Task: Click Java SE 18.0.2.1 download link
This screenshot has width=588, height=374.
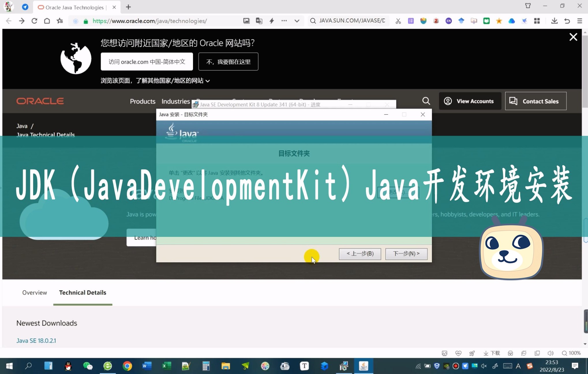Action: tap(36, 340)
